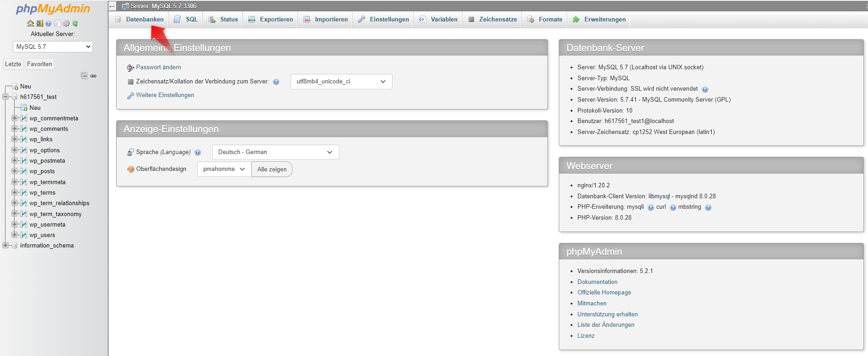Switch to the Datenbanken tab
This screenshot has height=356, width=868.
(x=144, y=20)
